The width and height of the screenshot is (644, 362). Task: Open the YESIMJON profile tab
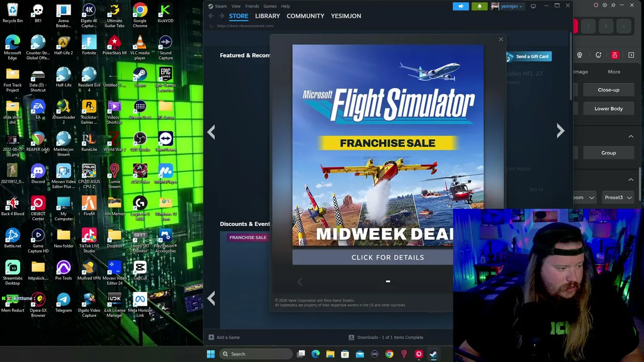tap(346, 16)
